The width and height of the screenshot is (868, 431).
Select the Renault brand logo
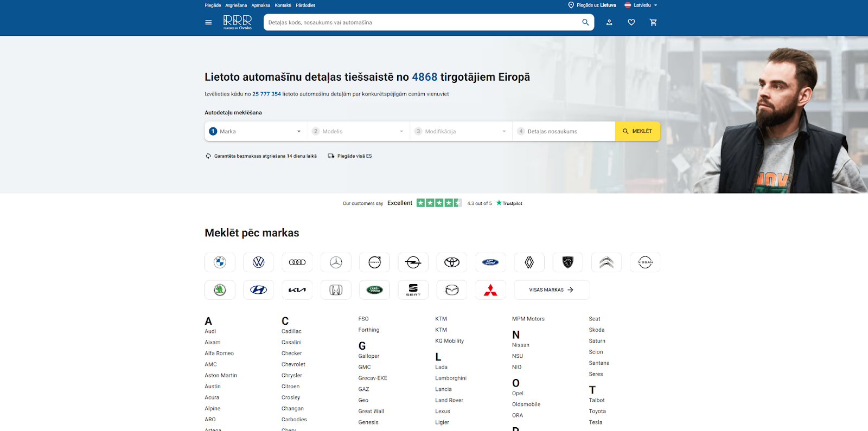529,262
